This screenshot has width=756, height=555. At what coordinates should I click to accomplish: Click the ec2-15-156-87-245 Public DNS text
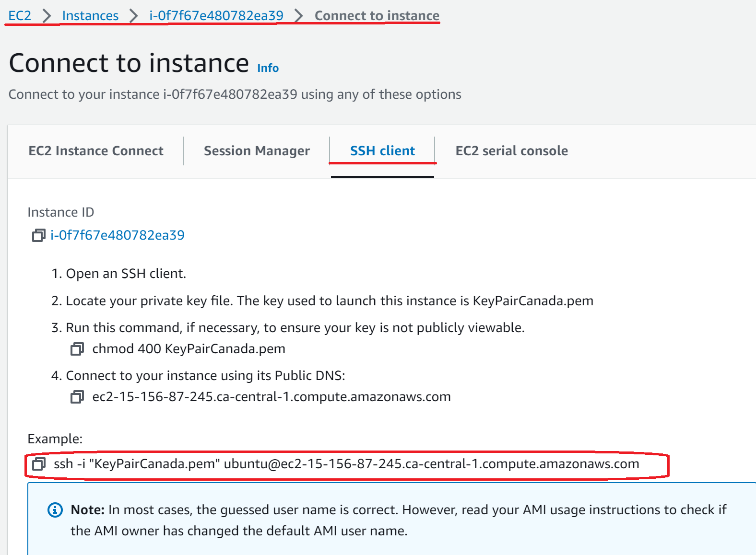pos(272,397)
